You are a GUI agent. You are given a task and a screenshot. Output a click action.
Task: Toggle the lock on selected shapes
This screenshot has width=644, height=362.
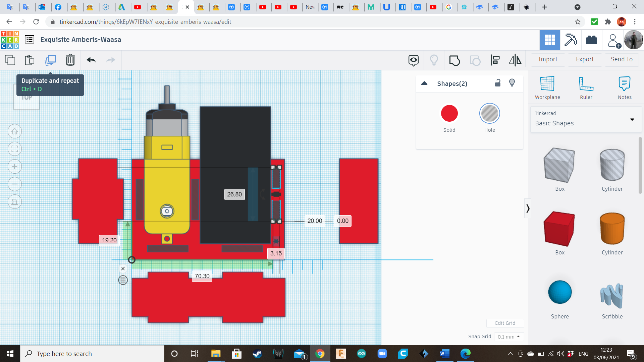click(x=498, y=83)
